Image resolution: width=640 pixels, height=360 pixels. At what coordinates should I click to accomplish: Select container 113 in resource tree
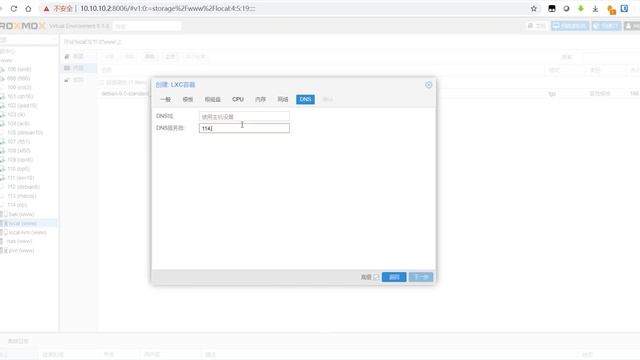click(x=22, y=196)
